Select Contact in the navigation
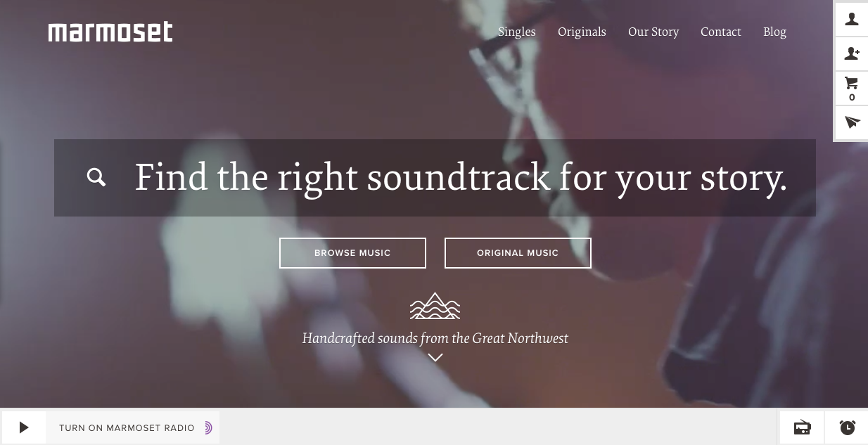The height and width of the screenshot is (445, 868). 721,32
